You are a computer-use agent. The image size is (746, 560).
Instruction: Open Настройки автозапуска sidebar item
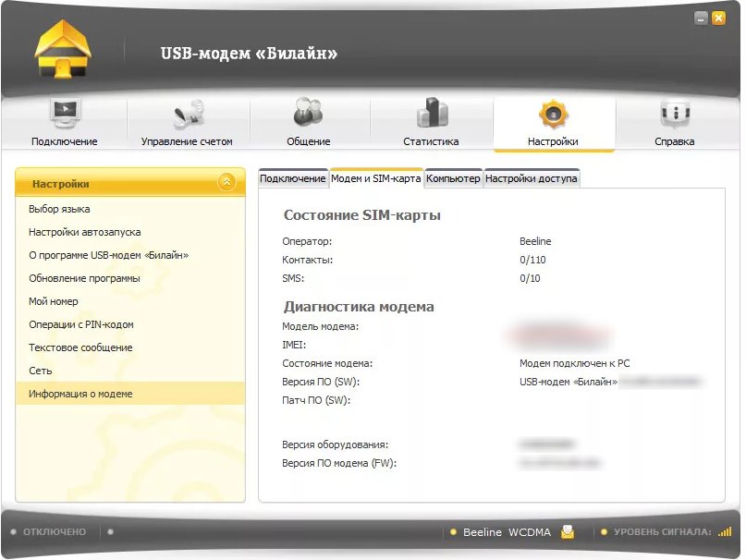85,232
